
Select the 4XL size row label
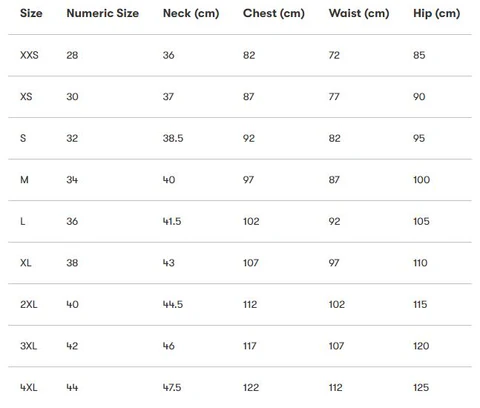pos(29,387)
